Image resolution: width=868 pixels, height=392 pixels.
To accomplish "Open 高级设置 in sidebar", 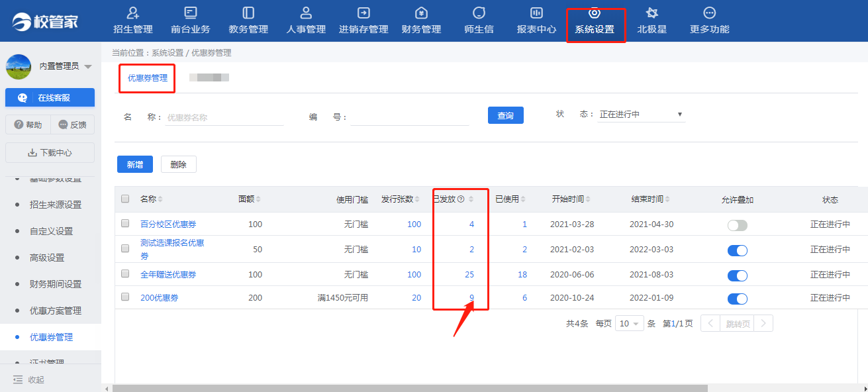I will click(x=47, y=258).
